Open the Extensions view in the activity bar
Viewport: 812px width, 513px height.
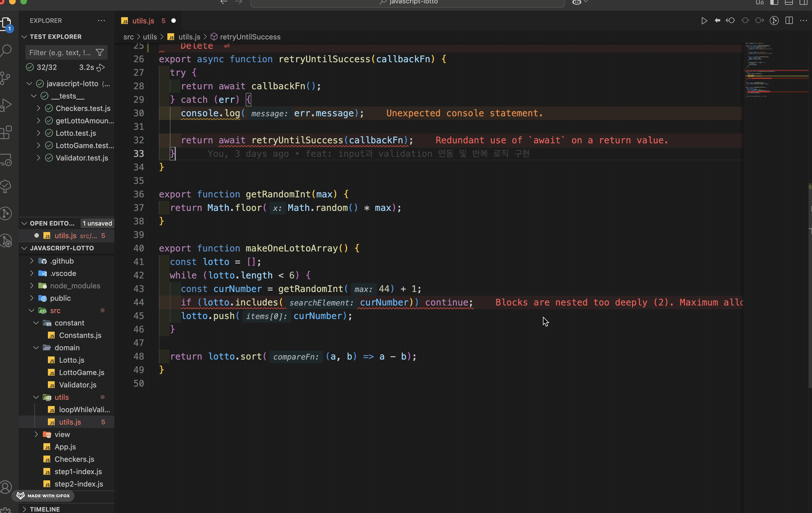click(x=6, y=132)
